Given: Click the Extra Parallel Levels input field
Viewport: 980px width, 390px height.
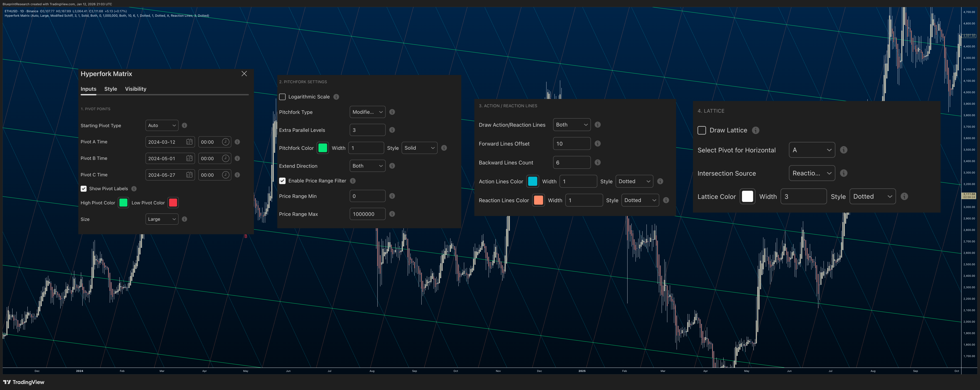Looking at the screenshot, I should (x=367, y=130).
